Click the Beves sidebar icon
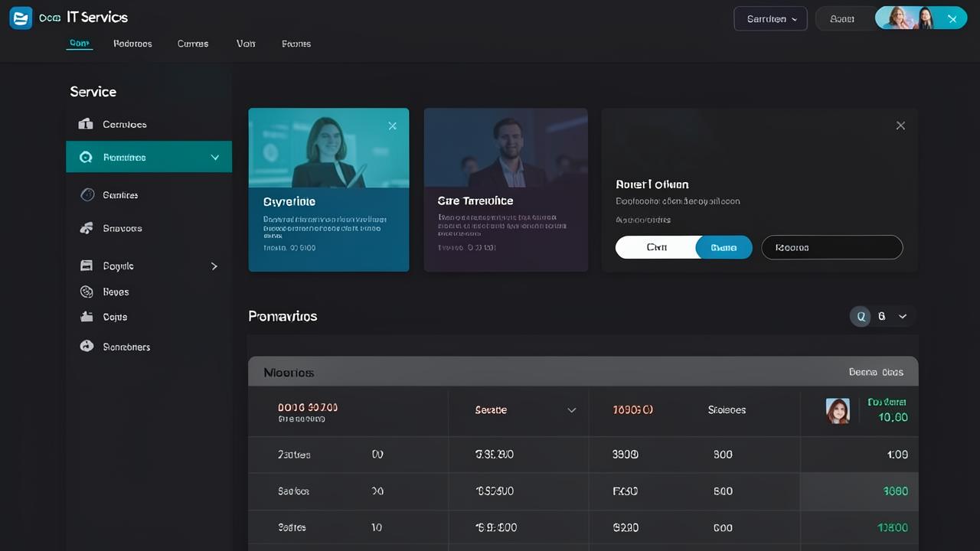This screenshot has height=551, width=980. point(87,292)
